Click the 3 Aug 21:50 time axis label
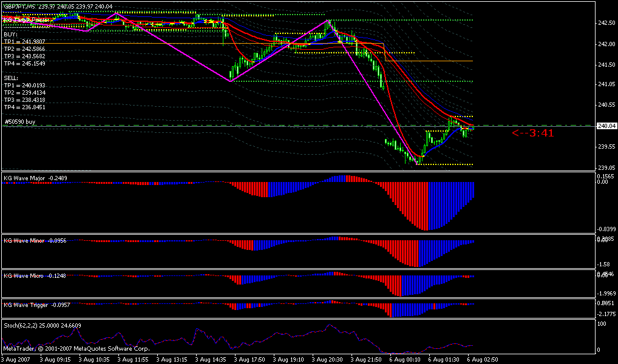The width and height of the screenshot is (618, 364). click(365, 360)
